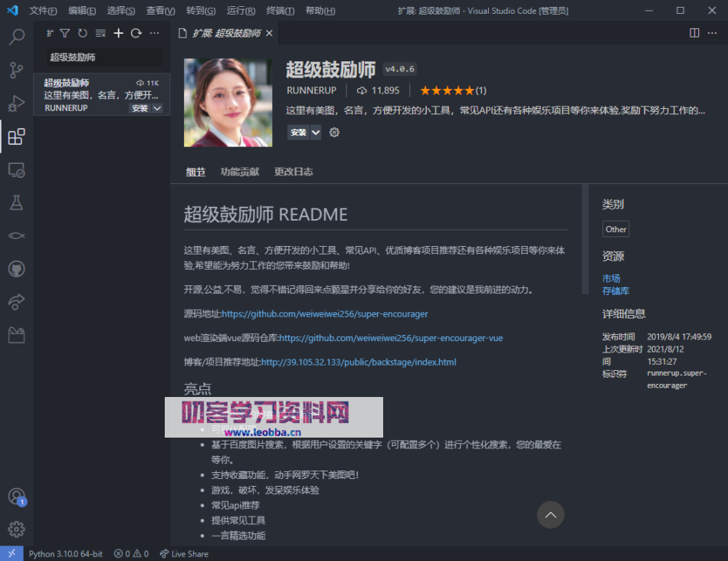728x561 pixels.
Task: Open the Search view in activity bar
Action: coord(16,37)
